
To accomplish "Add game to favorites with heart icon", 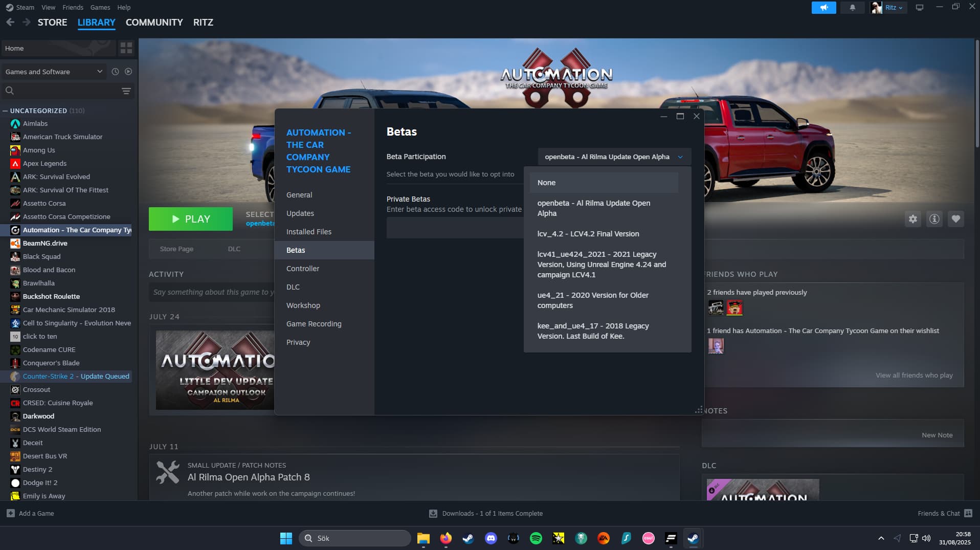I will (955, 219).
